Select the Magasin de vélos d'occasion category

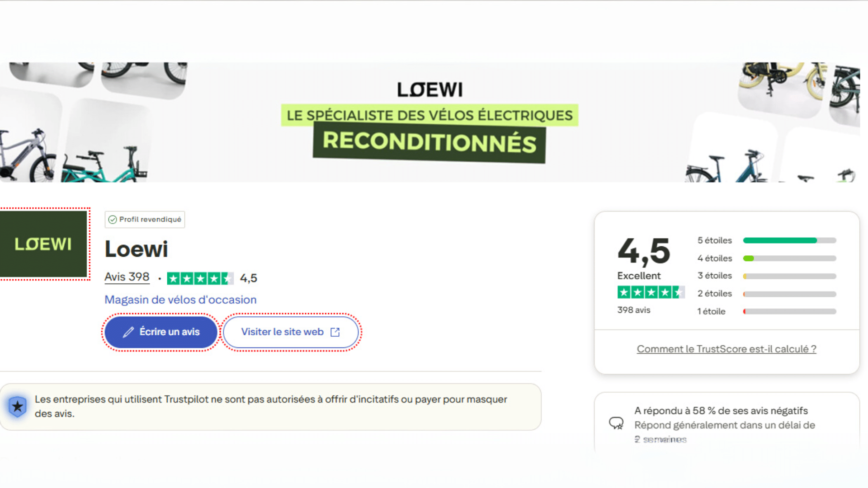180,300
